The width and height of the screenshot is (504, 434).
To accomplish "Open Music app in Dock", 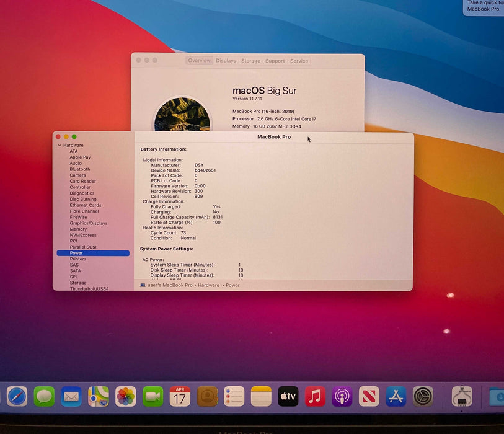I will 315,396.
